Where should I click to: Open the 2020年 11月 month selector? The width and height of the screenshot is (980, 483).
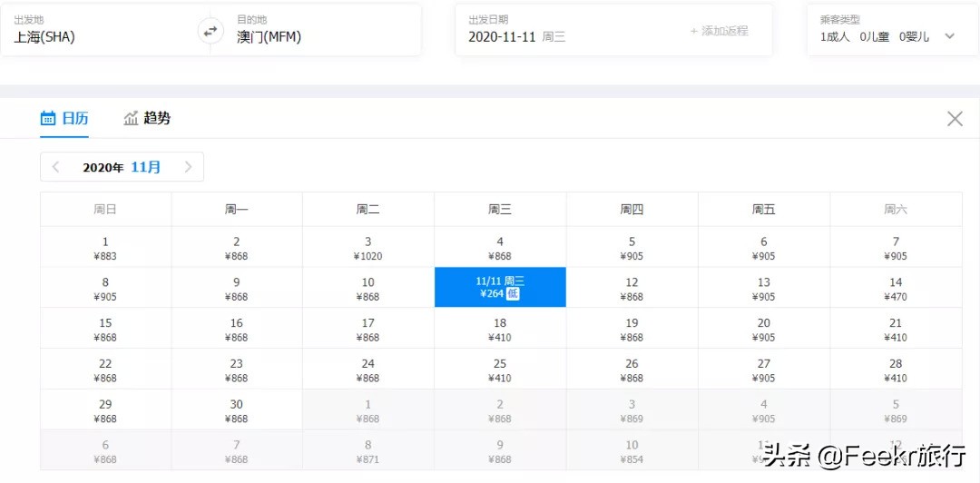pos(122,167)
